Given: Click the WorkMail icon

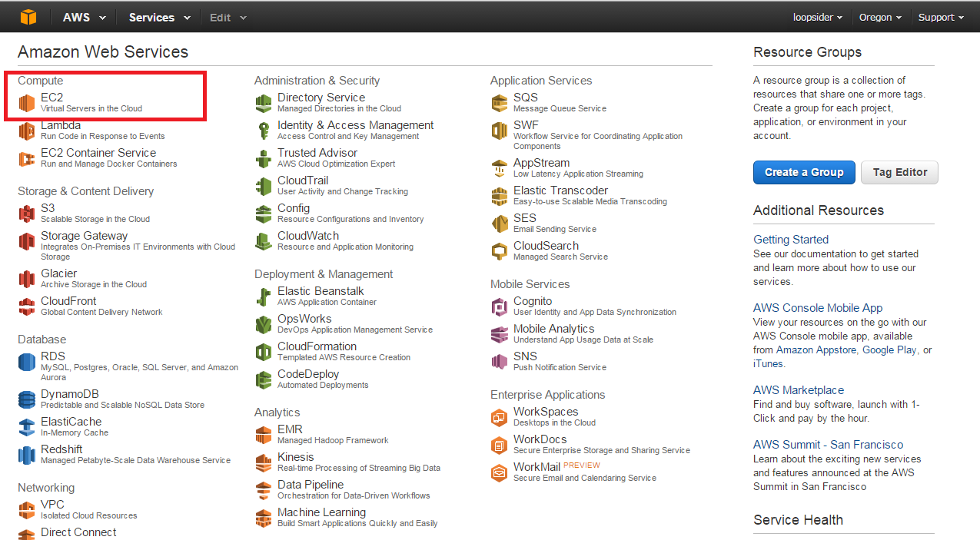Looking at the screenshot, I should click(x=500, y=472).
